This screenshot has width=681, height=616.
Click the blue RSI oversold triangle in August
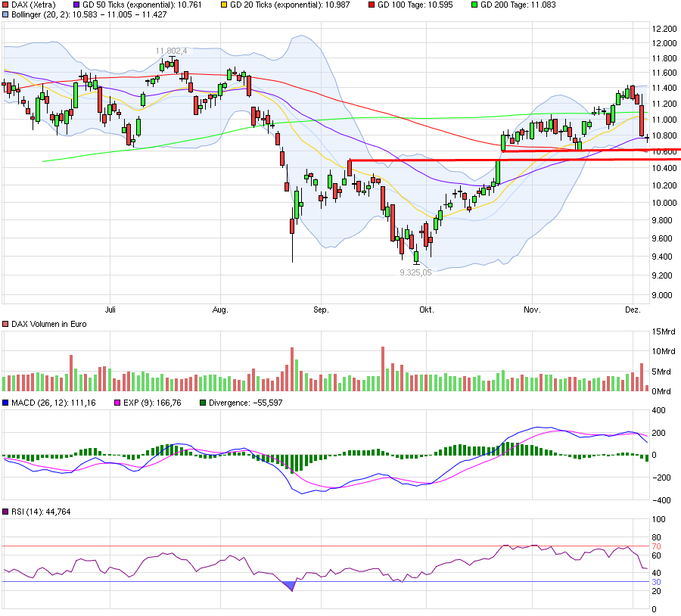click(x=288, y=586)
